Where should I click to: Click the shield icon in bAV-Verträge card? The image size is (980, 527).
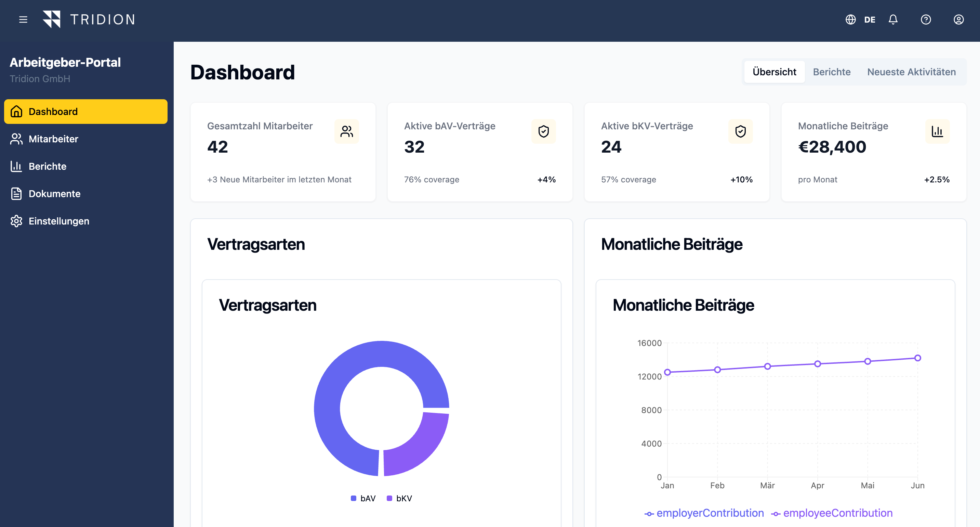[x=543, y=131]
